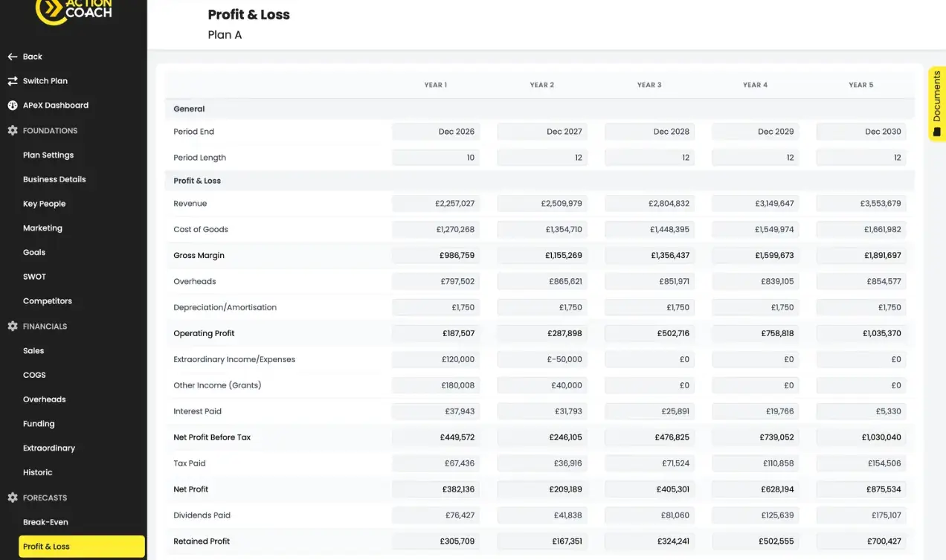The width and height of the screenshot is (946, 560).
Task: Click the Depreciation/Amortisation row label
Action: pos(225,308)
